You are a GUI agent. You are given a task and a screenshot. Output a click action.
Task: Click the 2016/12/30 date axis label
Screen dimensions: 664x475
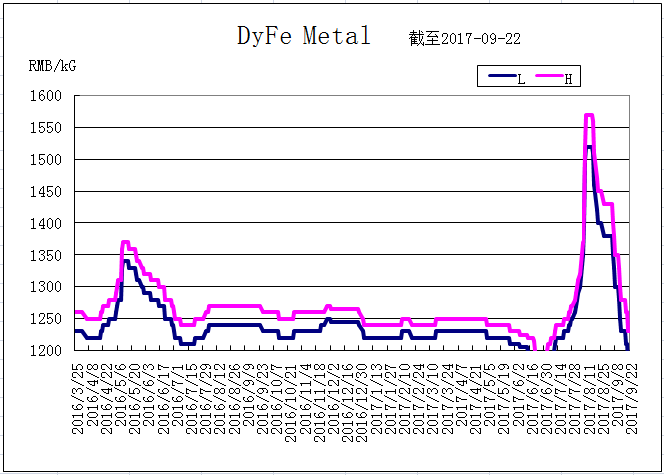point(361,403)
